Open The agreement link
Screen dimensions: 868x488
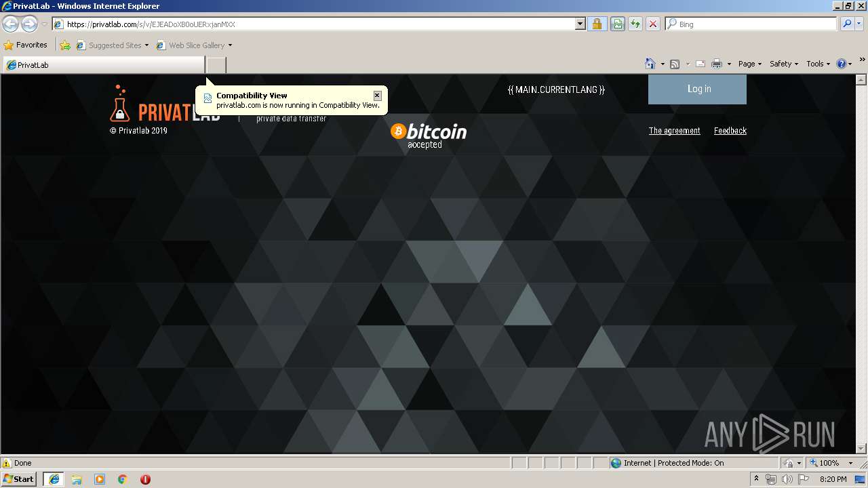point(674,131)
